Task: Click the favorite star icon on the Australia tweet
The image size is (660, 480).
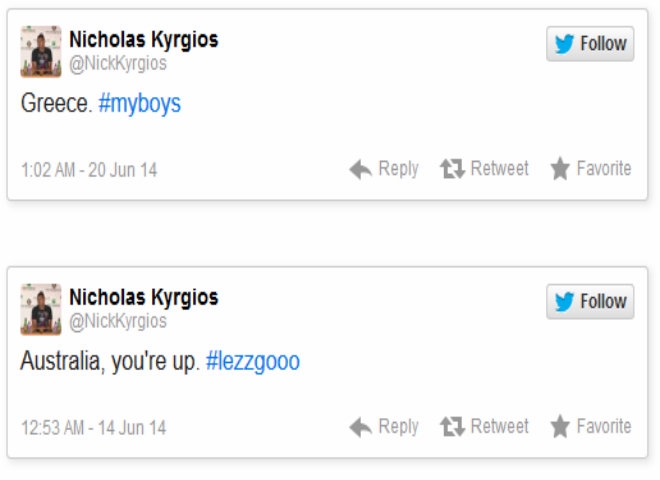Action: click(x=560, y=427)
